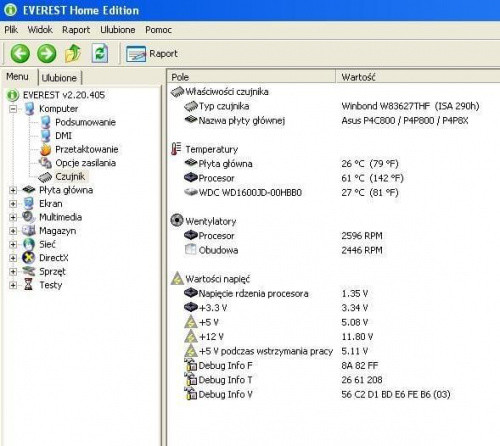Open the Plik menu
Screen dimensions: 500x446
coord(11,30)
